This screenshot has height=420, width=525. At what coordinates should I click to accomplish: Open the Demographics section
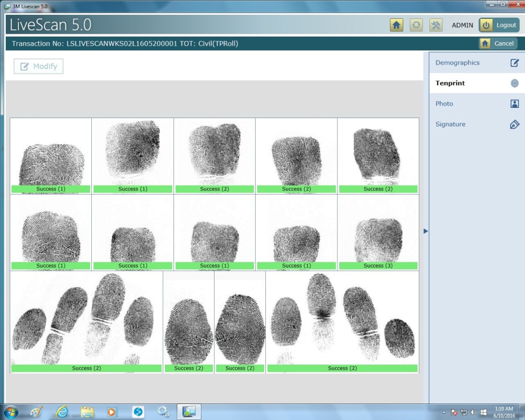click(x=457, y=62)
